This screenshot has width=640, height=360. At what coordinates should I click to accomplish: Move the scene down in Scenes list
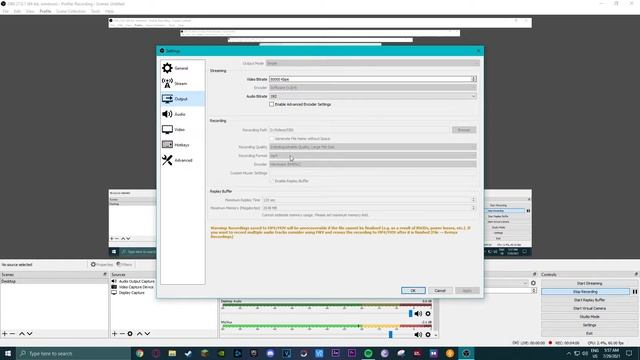(29, 333)
